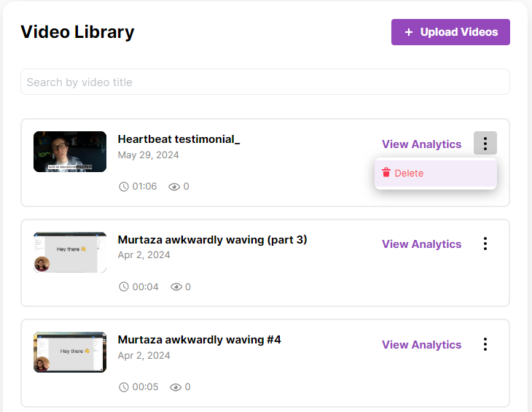The image size is (532, 412).
Task: View Analytics for Murtaza waving part 3
Action: pos(421,244)
